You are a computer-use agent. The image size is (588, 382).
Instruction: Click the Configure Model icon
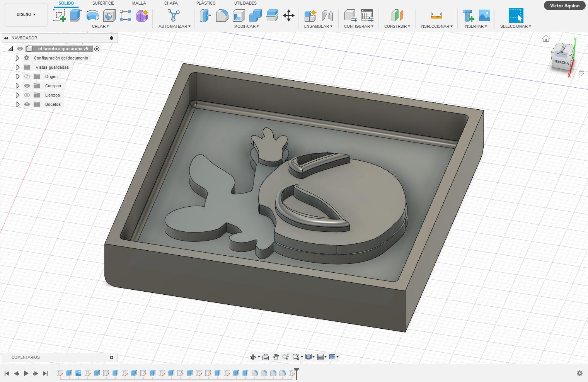pos(350,15)
